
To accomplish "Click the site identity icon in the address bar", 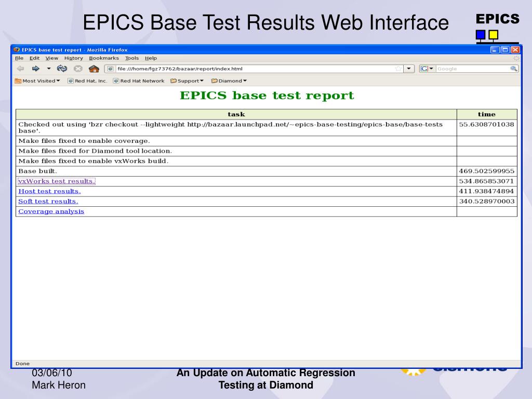I will click(x=110, y=69).
